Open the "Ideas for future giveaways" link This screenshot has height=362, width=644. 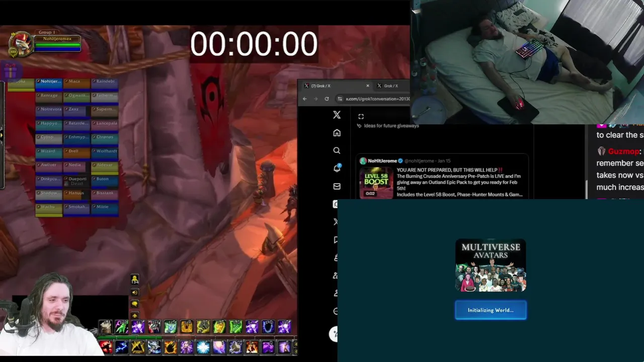click(391, 126)
